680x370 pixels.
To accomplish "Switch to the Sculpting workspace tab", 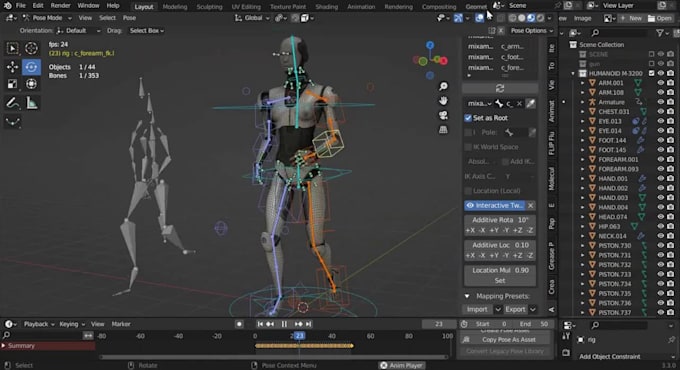I will [209, 7].
